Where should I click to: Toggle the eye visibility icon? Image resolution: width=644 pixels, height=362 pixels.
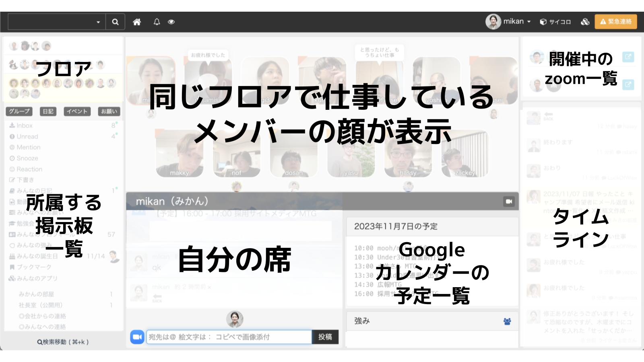pyautogui.click(x=171, y=22)
